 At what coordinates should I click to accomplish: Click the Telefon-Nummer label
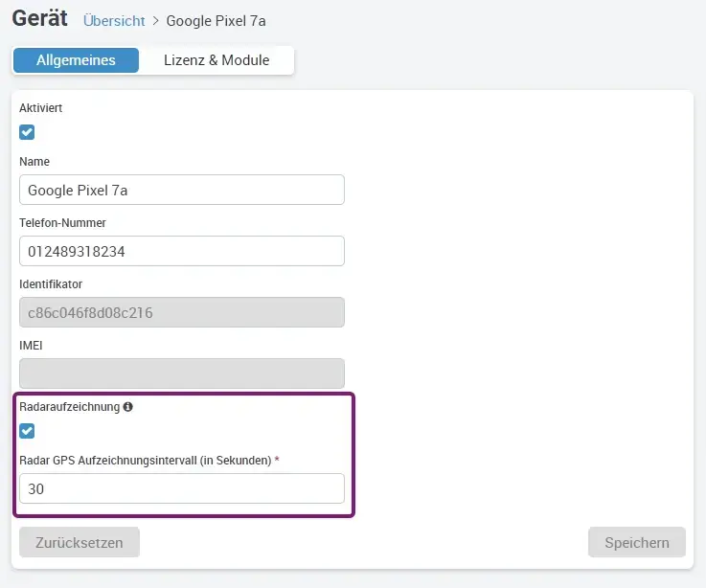(62, 223)
